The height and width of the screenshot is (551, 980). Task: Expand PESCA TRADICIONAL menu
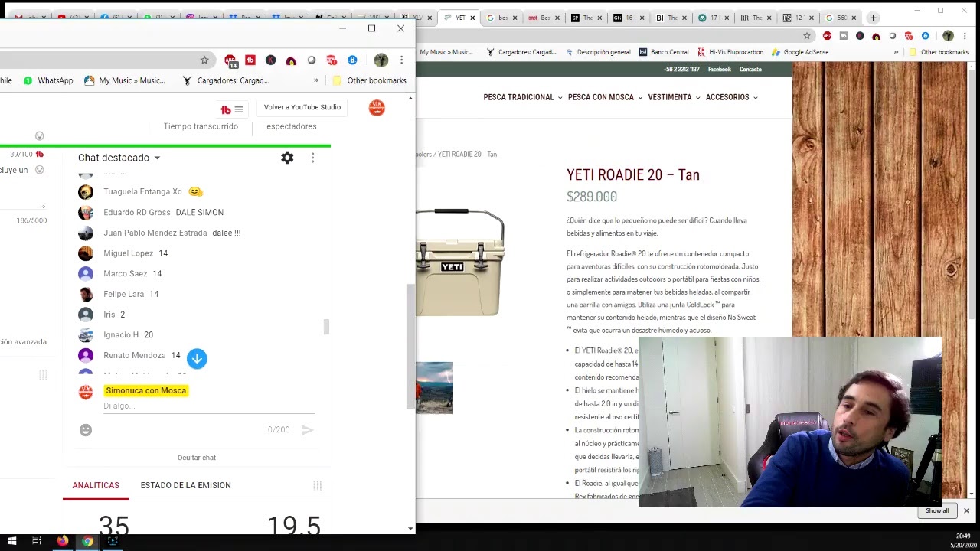[x=523, y=97]
